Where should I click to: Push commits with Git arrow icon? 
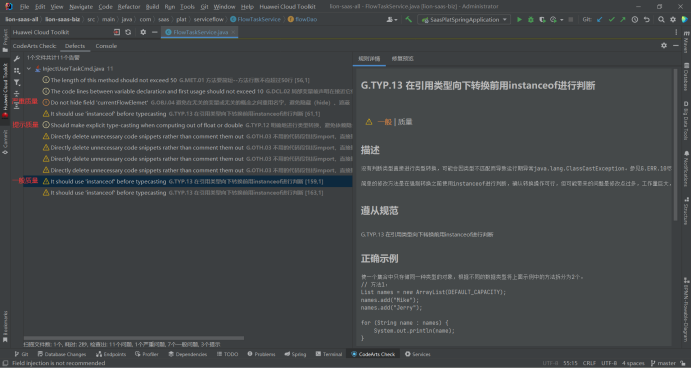623,19
